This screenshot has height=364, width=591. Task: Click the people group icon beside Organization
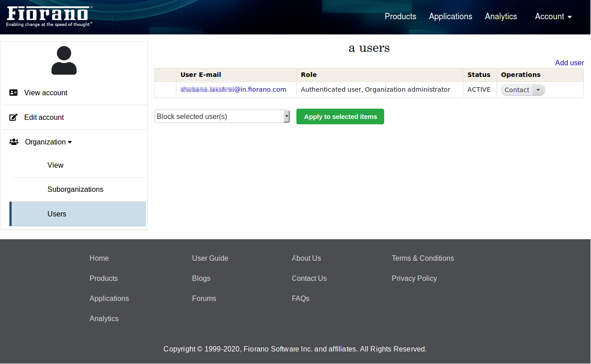click(x=14, y=142)
